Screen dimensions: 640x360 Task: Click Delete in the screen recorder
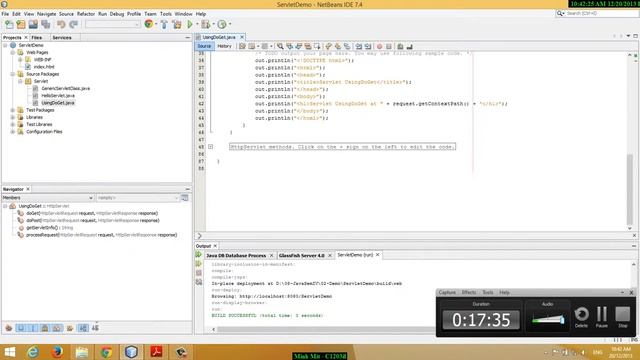(x=582, y=317)
